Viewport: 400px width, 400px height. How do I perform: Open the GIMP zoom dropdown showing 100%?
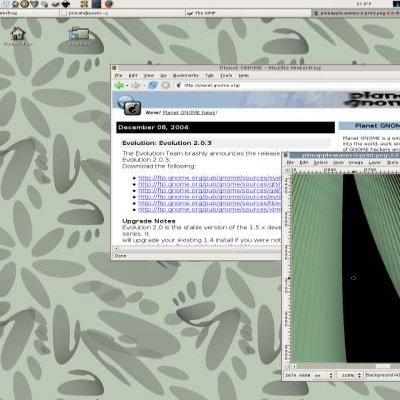(350, 375)
